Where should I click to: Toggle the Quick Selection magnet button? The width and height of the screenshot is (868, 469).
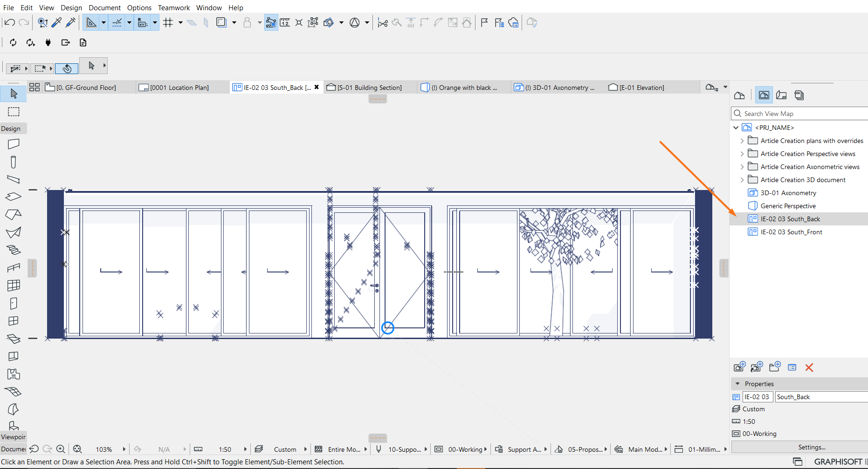pyautogui.click(x=67, y=68)
